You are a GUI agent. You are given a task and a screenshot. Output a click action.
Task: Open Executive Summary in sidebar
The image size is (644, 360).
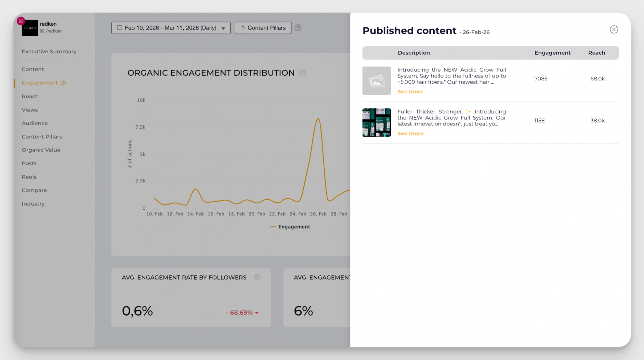click(x=49, y=51)
